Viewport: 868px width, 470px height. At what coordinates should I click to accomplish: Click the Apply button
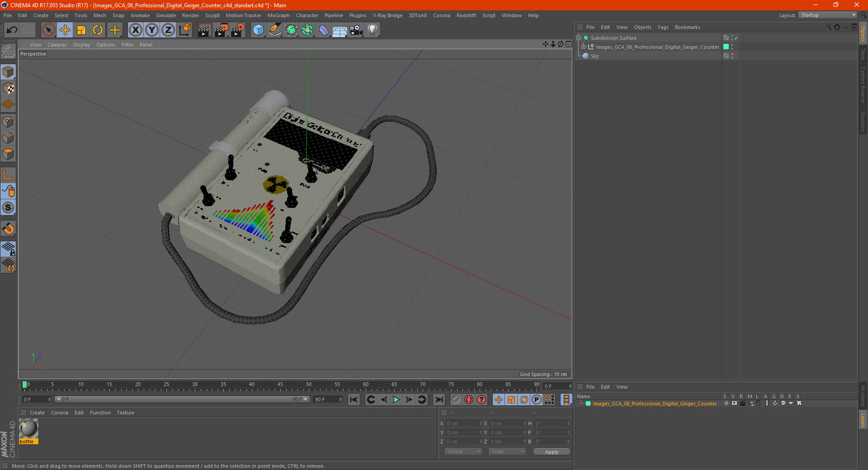(x=552, y=451)
